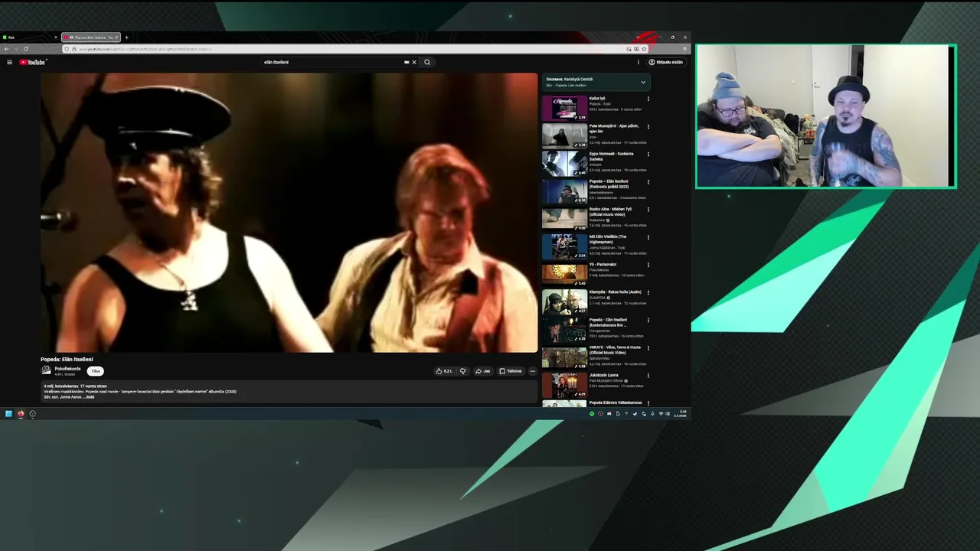Click the browser back arrow

[x=6, y=49]
